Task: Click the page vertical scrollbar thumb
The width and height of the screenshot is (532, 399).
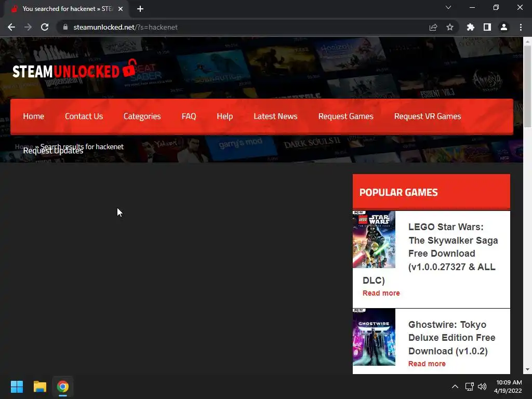Action: tap(527, 87)
